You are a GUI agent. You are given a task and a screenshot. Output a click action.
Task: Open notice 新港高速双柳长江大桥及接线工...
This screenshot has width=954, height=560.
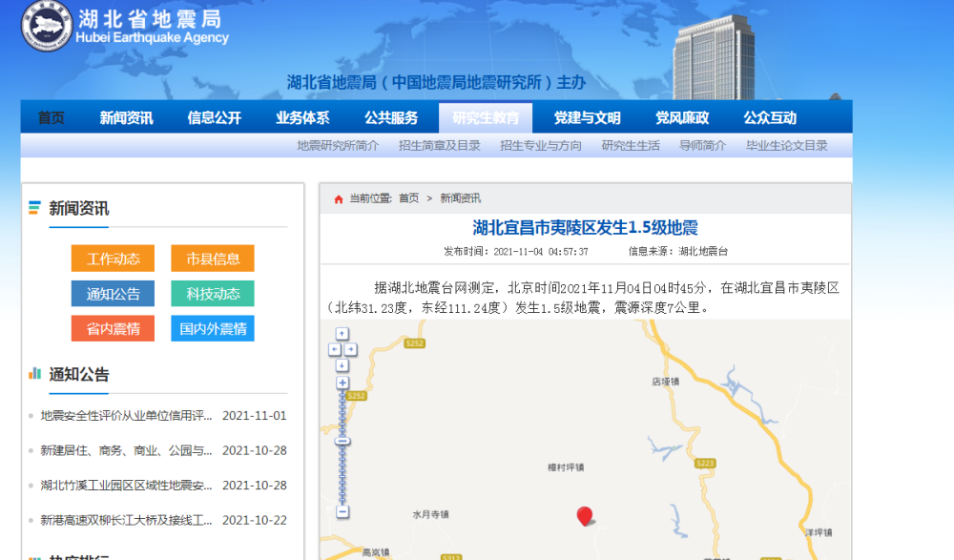[x=127, y=521]
